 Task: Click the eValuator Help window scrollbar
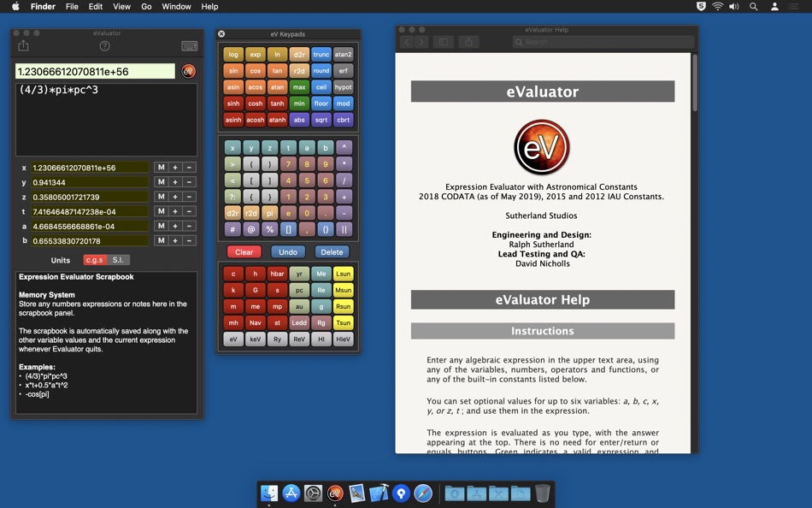click(694, 83)
